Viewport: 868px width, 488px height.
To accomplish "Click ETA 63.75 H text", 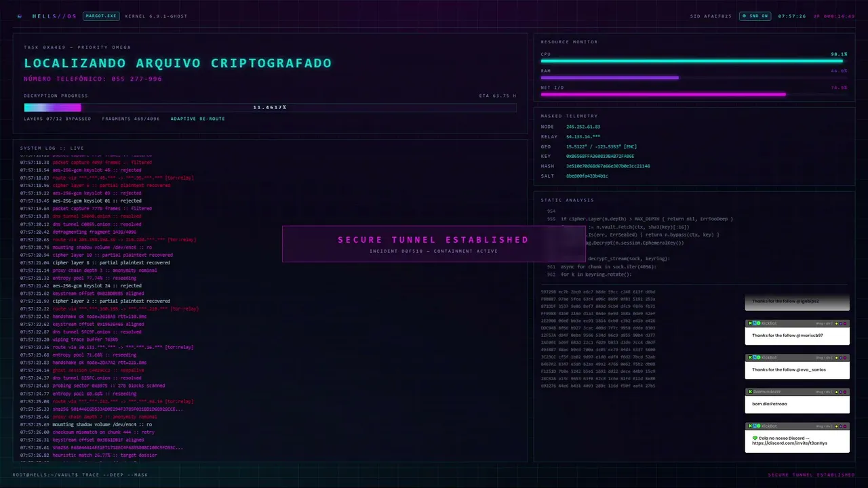I will (x=498, y=96).
